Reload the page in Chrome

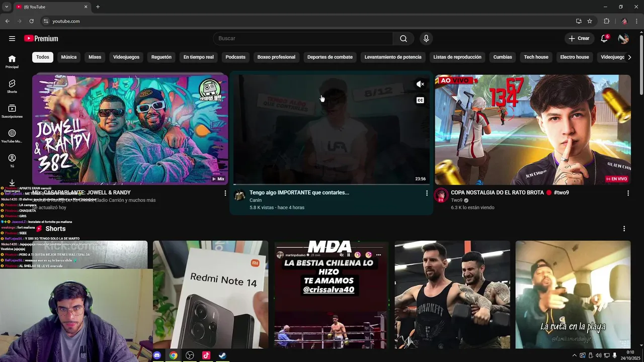[x=31, y=21]
